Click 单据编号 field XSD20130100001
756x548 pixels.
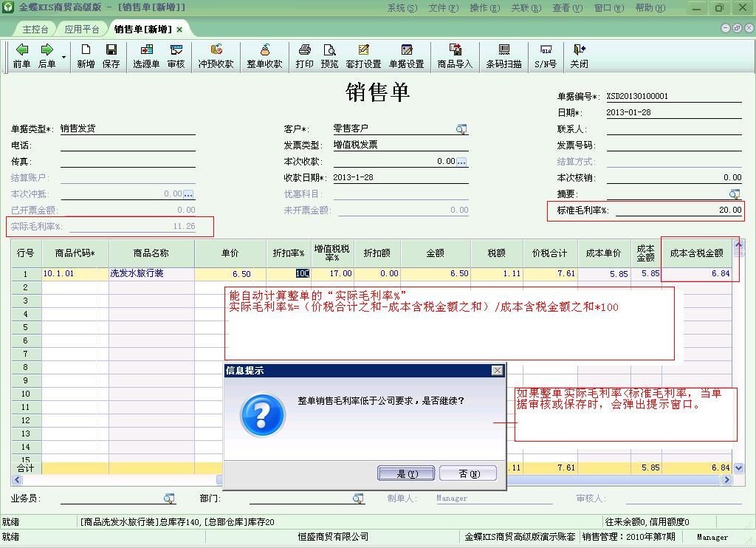[673, 96]
